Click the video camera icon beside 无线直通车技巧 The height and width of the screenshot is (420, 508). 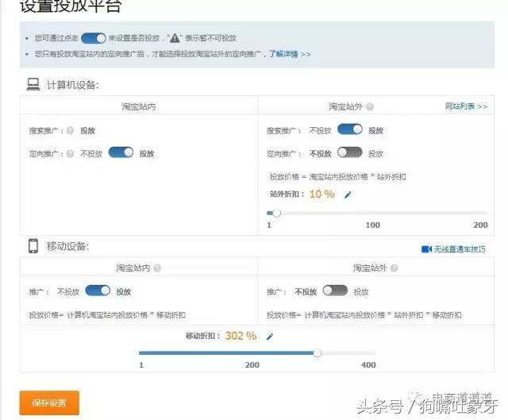point(426,249)
